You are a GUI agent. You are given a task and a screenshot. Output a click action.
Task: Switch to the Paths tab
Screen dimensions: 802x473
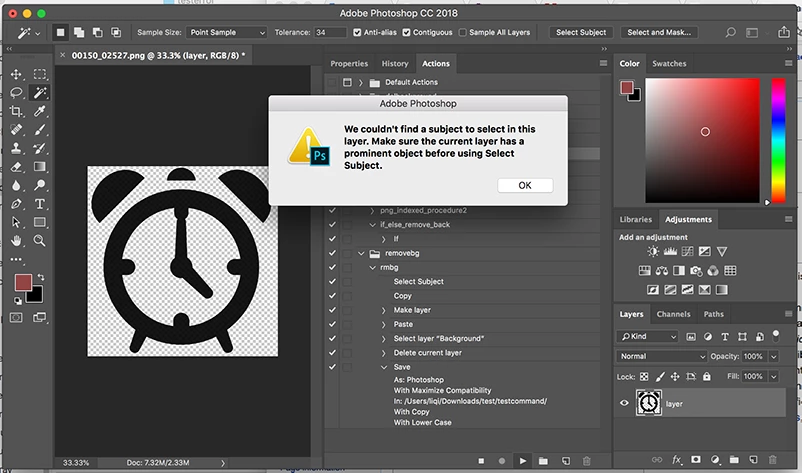(714, 314)
